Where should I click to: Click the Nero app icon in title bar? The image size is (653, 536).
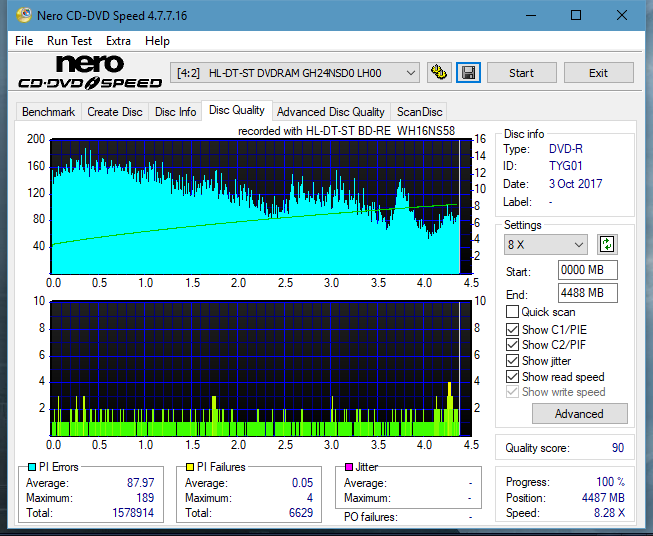pyautogui.click(x=24, y=15)
